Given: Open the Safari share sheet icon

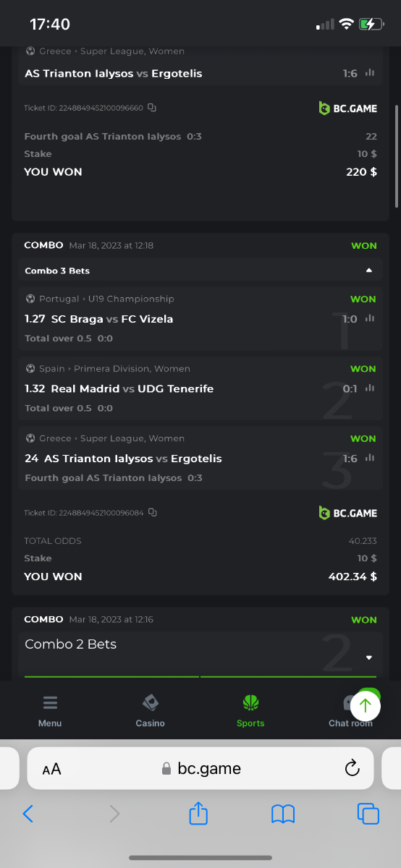Looking at the screenshot, I should 199,813.
